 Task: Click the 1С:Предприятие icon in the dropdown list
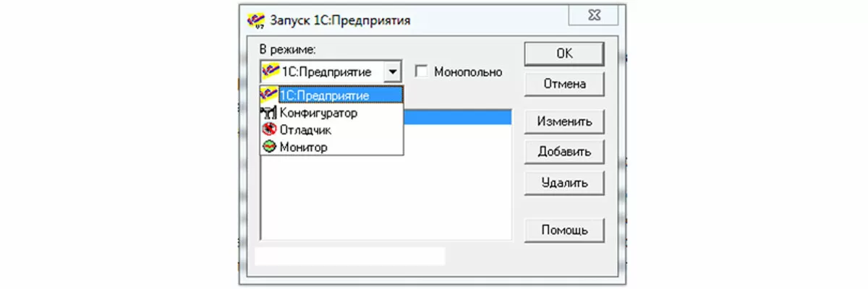[x=269, y=95]
